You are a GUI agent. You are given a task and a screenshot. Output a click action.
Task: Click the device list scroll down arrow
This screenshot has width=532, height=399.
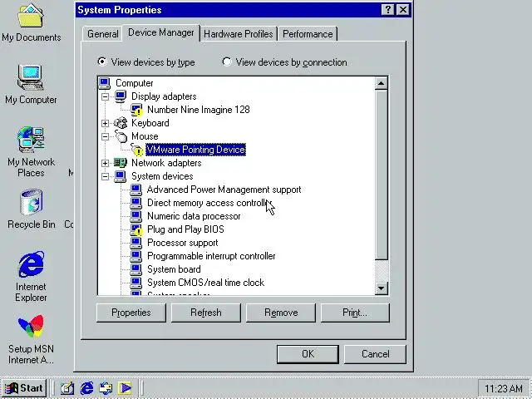tap(381, 288)
